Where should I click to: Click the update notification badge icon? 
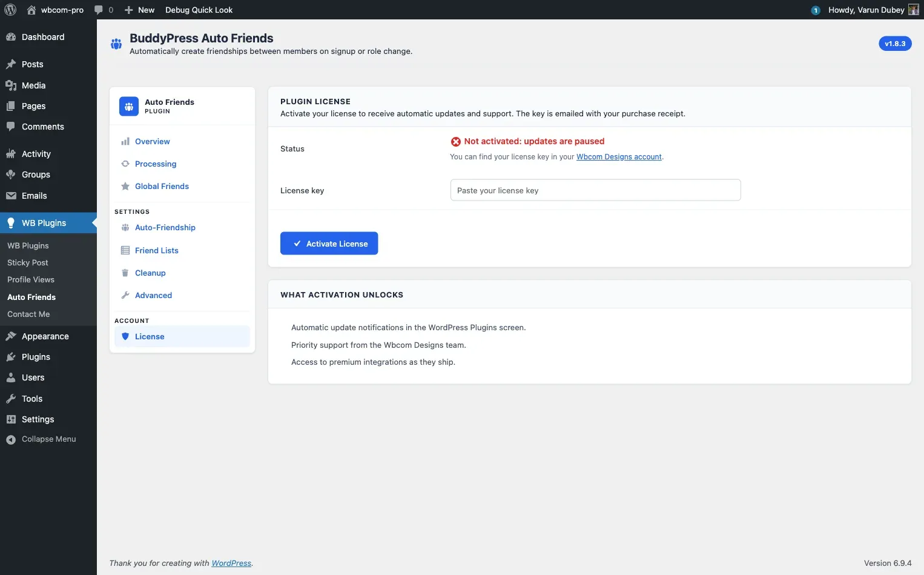(x=816, y=10)
